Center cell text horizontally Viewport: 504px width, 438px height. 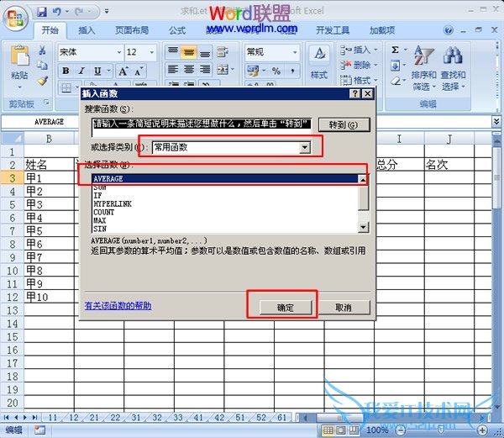point(189,70)
